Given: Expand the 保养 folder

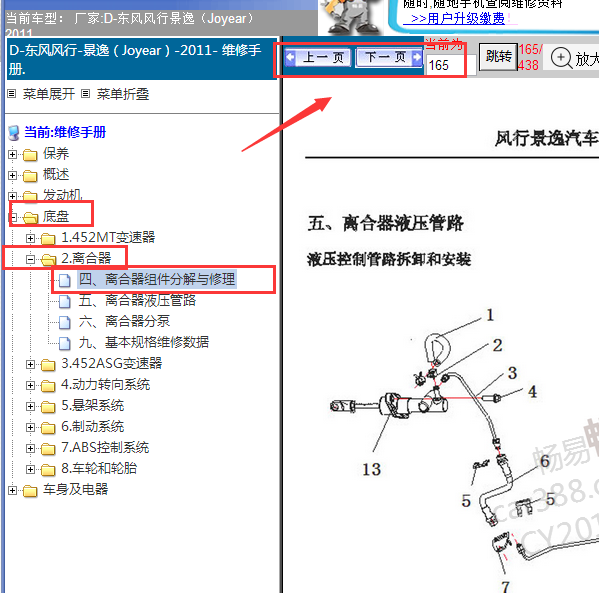Looking at the screenshot, I should (x=12, y=154).
